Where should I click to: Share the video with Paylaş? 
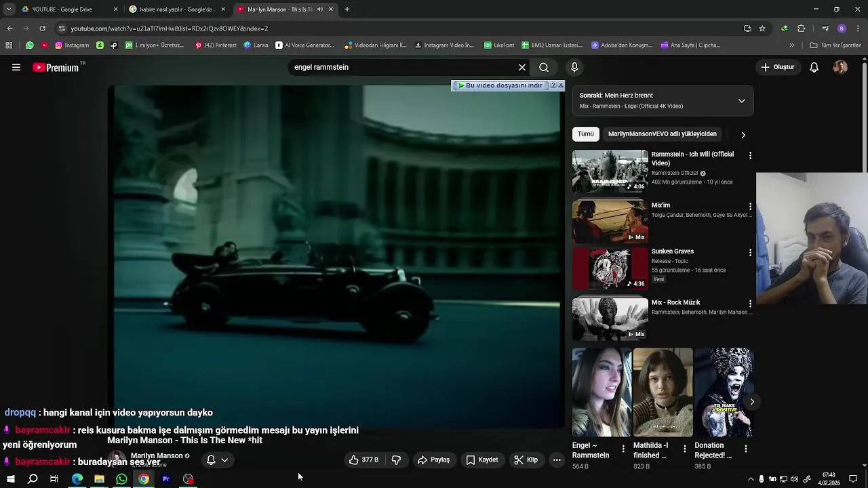(x=433, y=460)
